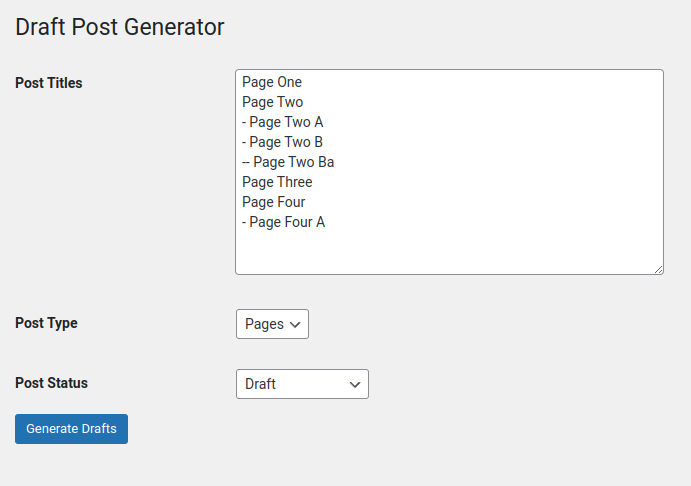Image resolution: width=691 pixels, height=486 pixels.
Task: Click the Post Titles field label
Action: [49, 83]
